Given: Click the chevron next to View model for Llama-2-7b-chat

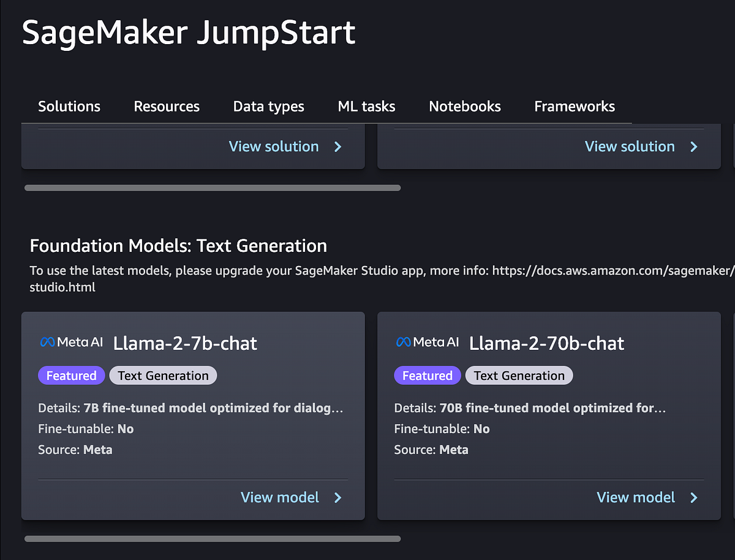Looking at the screenshot, I should coord(337,498).
